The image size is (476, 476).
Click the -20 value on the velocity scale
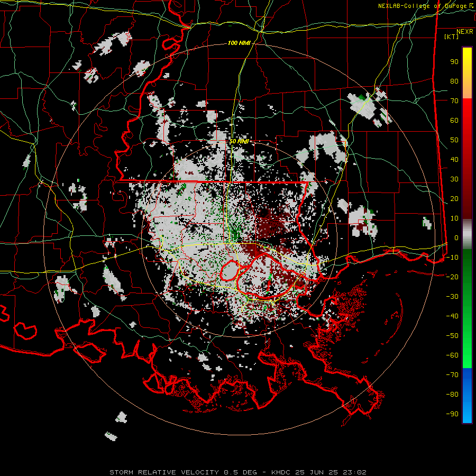[x=452, y=277]
